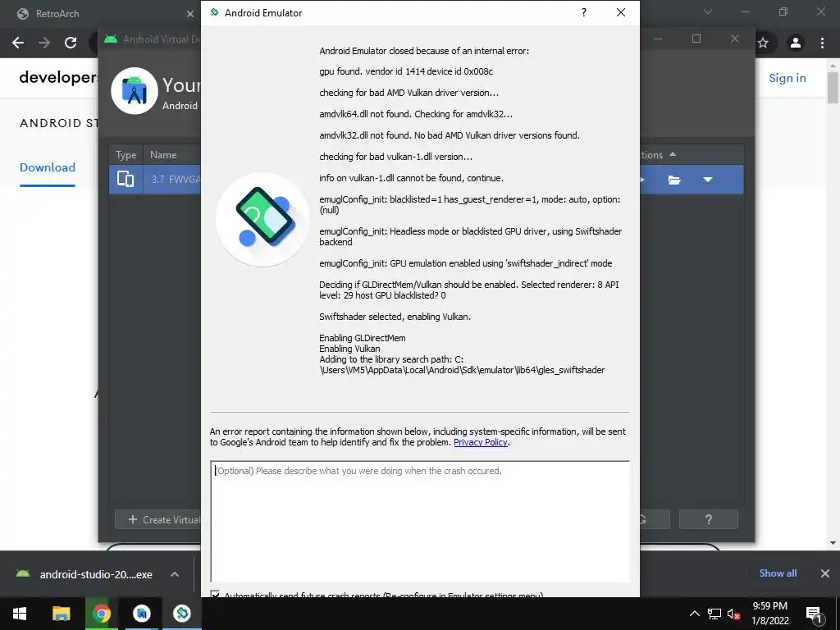Screen dimensions: 840x630
Task: Click the Create Virtual Device button
Action: 158,519
